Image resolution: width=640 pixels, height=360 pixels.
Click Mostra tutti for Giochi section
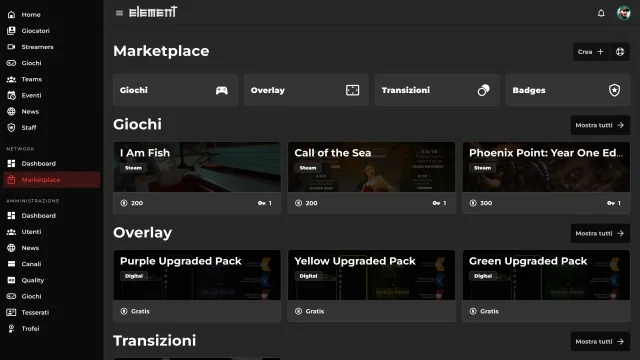600,125
